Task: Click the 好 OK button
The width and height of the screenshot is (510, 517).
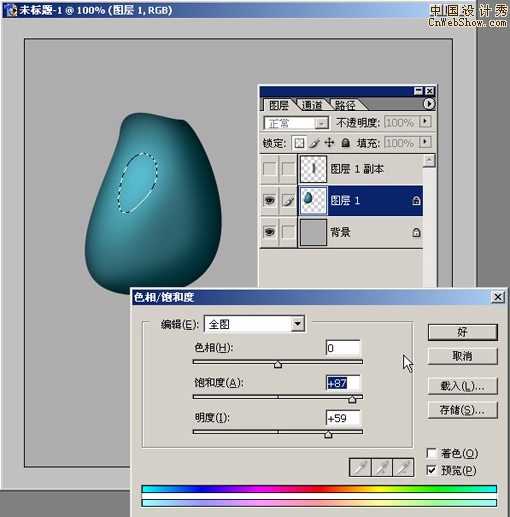Action: [463, 332]
